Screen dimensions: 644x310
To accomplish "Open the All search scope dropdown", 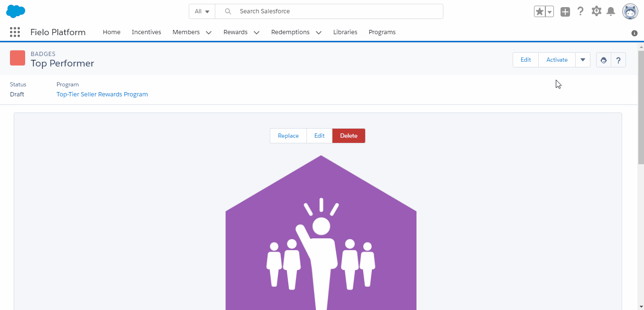I will click(202, 11).
